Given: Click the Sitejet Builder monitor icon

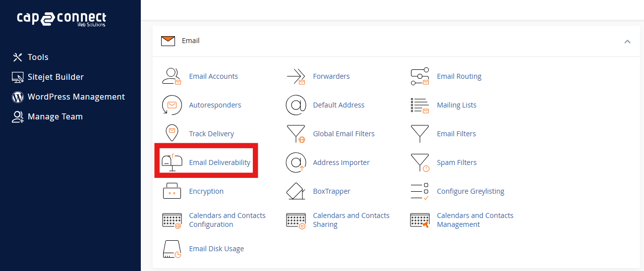Looking at the screenshot, I should pyautogui.click(x=18, y=77).
